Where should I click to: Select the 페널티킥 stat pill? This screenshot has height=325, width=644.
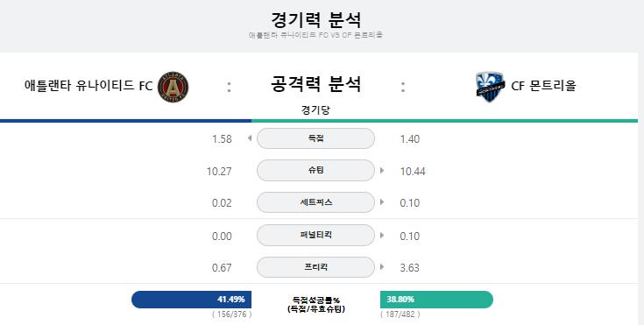click(x=315, y=235)
